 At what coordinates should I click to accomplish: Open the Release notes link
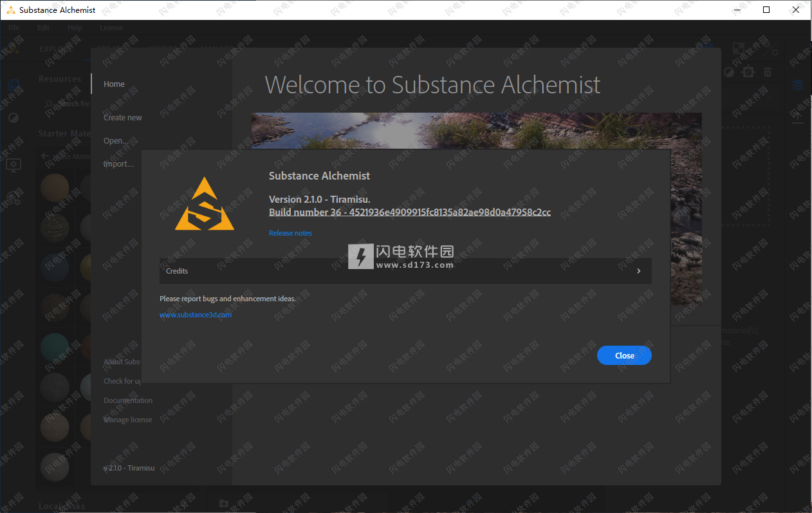click(x=290, y=233)
